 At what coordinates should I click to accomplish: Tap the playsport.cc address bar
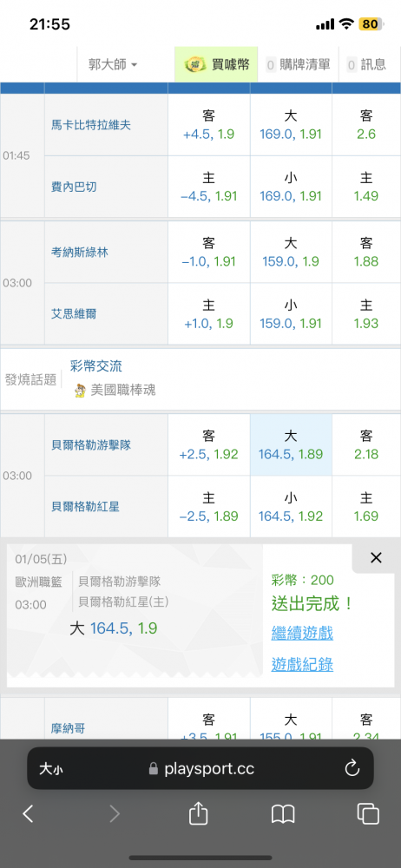pyautogui.click(x=200, y=768)
